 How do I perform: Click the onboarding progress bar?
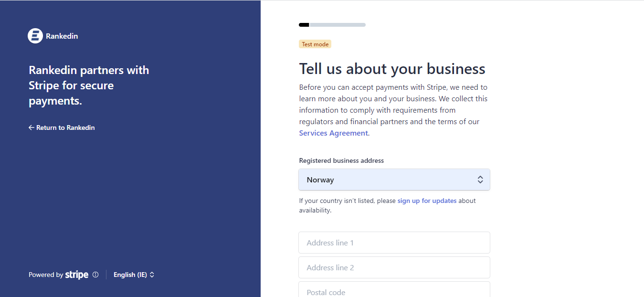332,25
